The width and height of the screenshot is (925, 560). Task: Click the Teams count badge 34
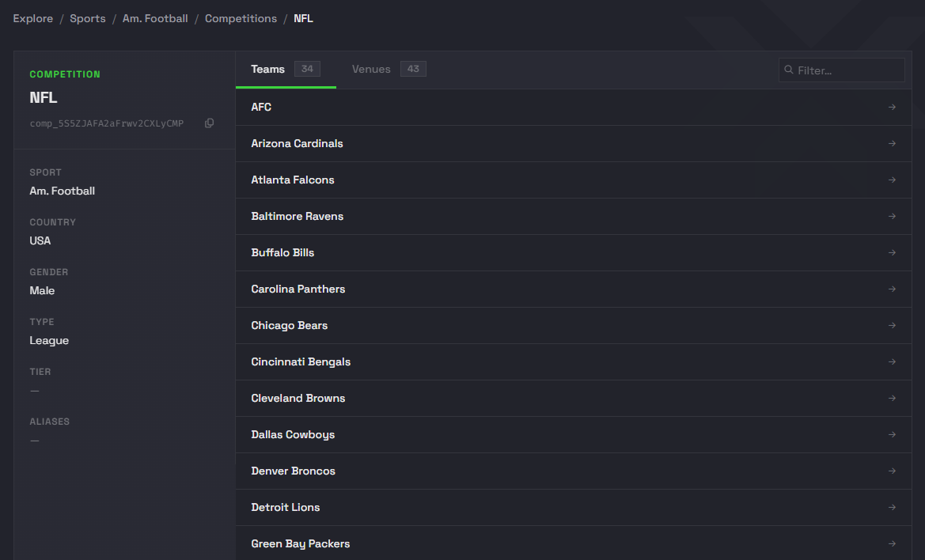(x=307, y=69)
